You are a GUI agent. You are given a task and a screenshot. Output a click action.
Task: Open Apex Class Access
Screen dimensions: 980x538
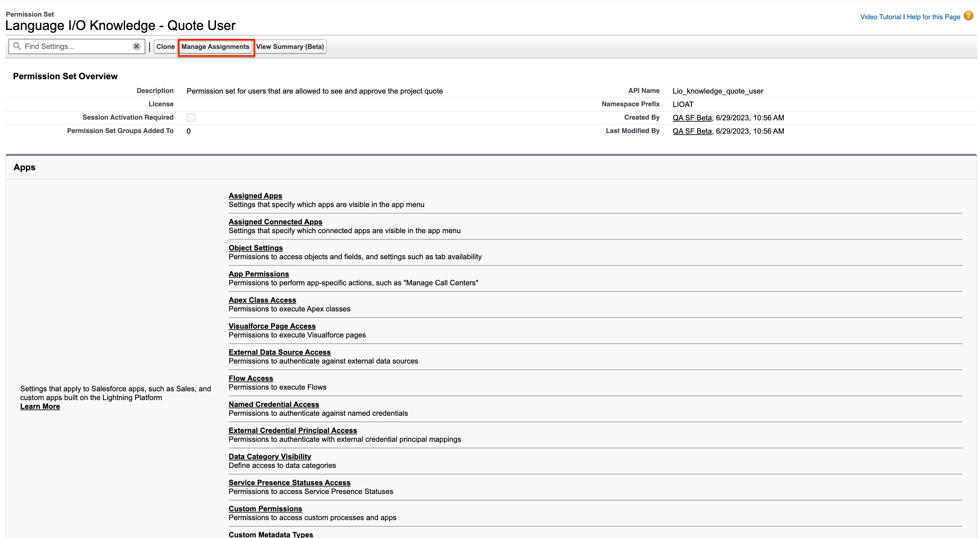[x=262, y=300]
